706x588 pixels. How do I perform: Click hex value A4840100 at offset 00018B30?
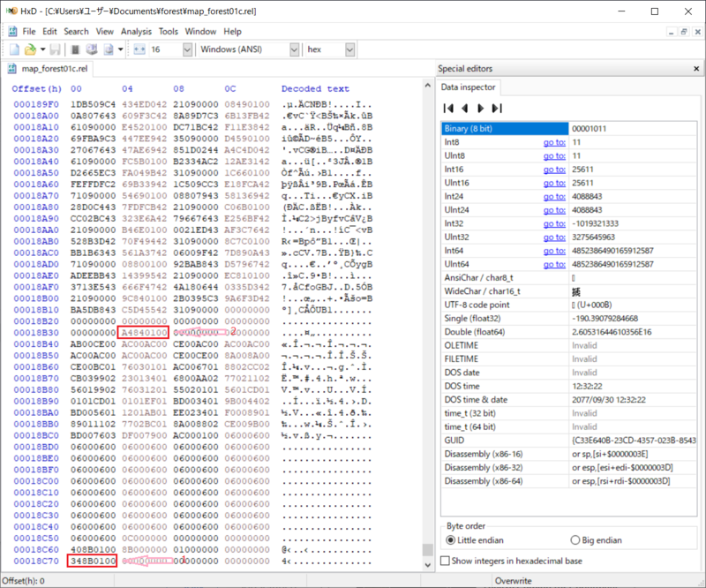point(144,333)
